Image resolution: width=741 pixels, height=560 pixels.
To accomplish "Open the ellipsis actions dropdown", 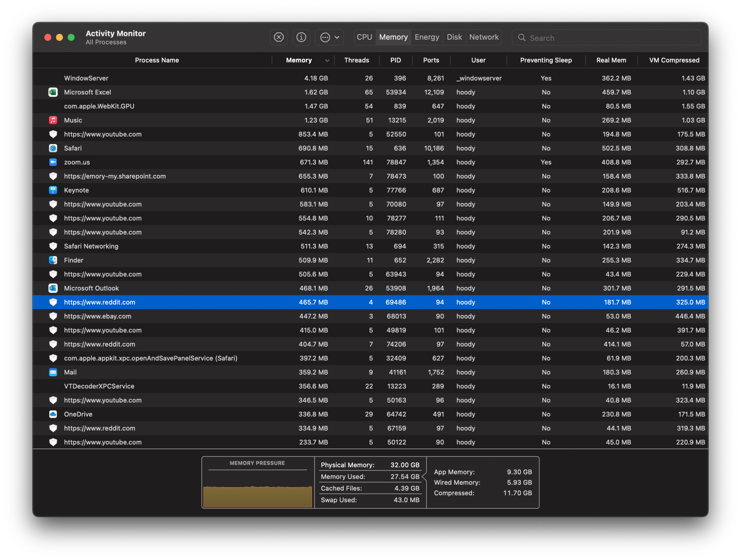I will 329,37.
